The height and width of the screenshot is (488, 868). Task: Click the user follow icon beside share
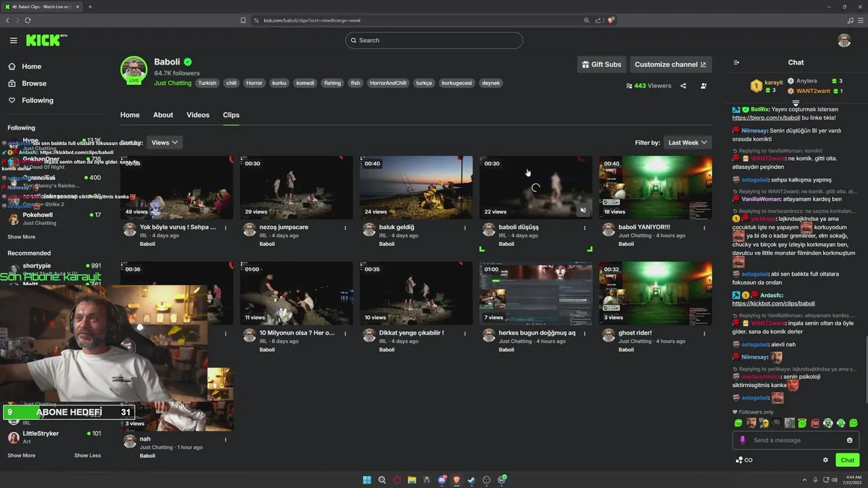[x=703, y=86]
